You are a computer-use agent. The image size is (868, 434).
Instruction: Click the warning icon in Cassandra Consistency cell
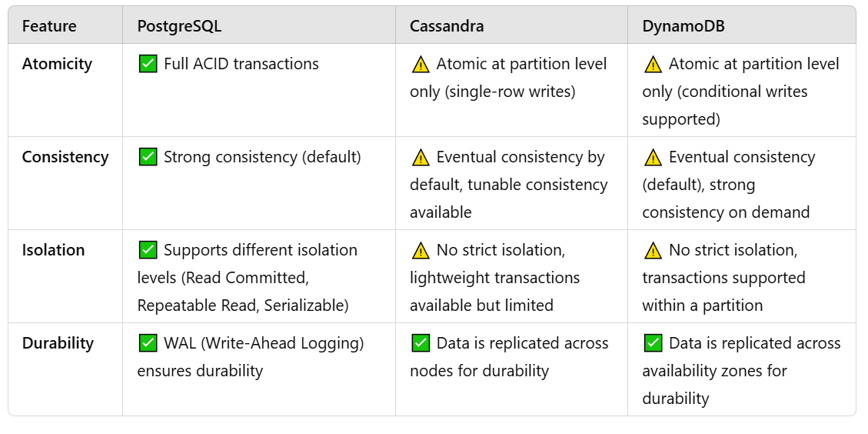point(421,158)
